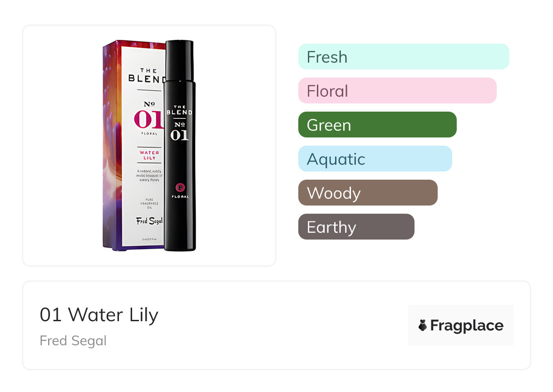The width and height of the screenshot is (553, 392).
Task: Select the Fresh accord bar
Action: [403, 57]
